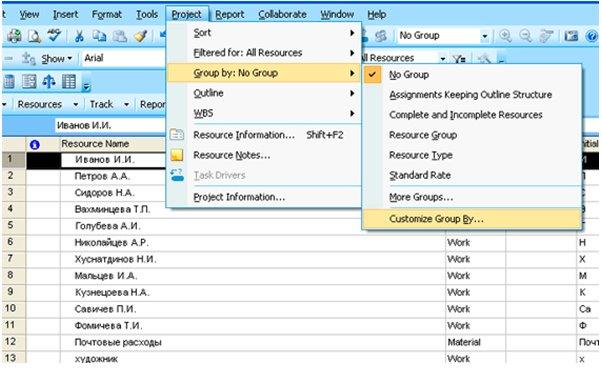The width and height of the screenshot is (602, 371).
Task: Click the sheet grid view icon
Action: click(x=69, y=81)
